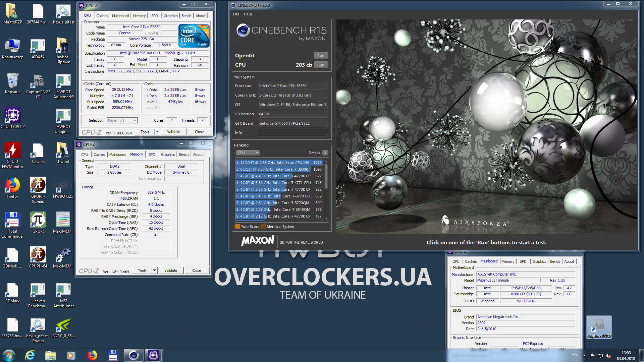The height and width of the screenshot is (362, 644).
Task: Open the Help menu in Cinebench
Action: coord(248,14)
